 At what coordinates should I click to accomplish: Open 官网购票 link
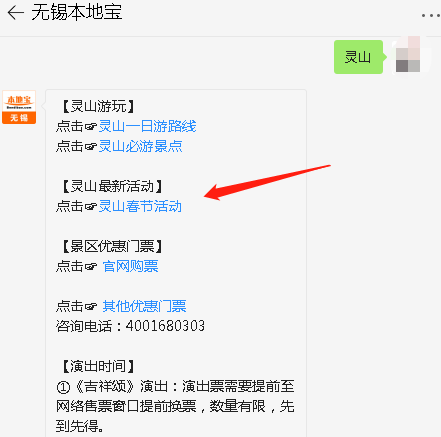(x=130, y=266)
